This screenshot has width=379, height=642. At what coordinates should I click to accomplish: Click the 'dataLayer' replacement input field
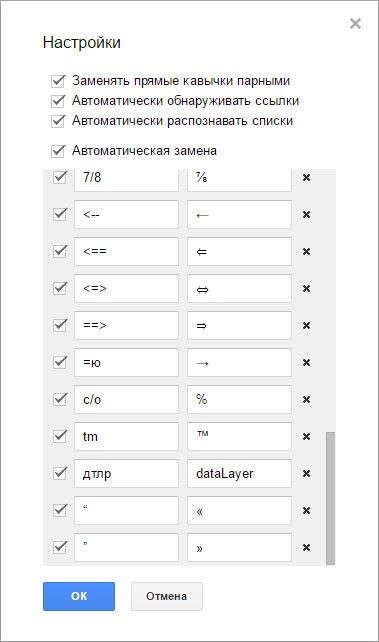[239, 473]
